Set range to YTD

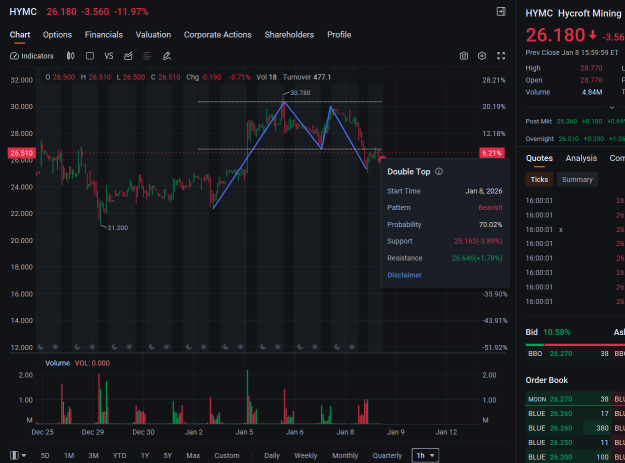coord(119,455)
